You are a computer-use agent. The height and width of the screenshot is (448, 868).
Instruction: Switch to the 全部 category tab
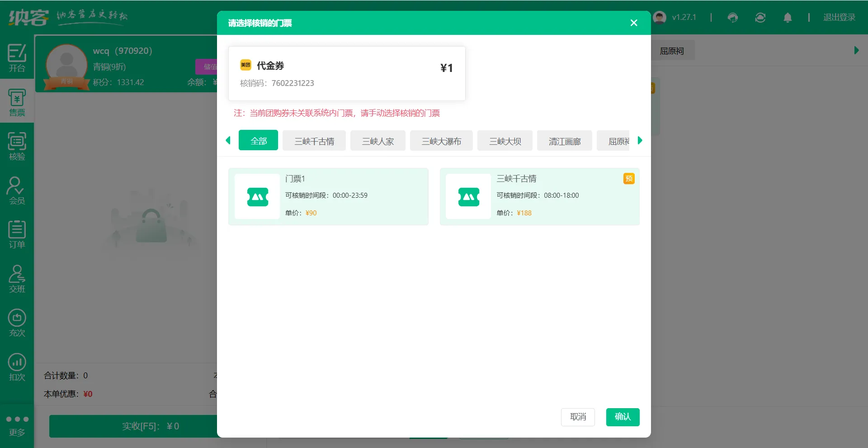258,140
